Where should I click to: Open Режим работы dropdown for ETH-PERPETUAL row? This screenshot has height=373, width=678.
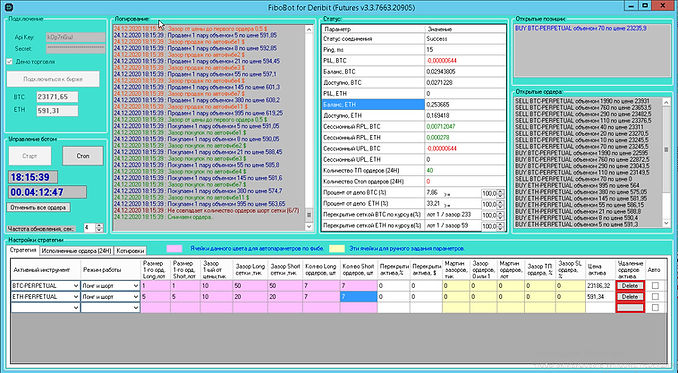click(136, 297)
